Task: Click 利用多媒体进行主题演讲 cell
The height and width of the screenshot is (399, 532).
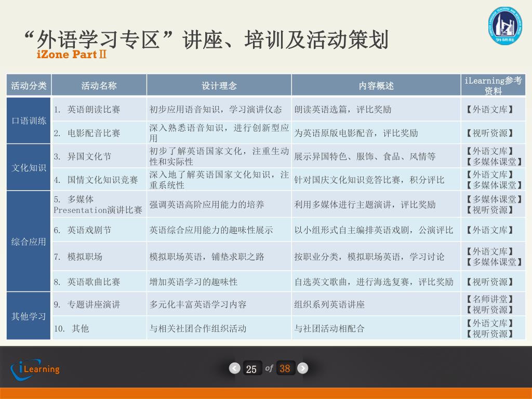Action: [376, 204]
